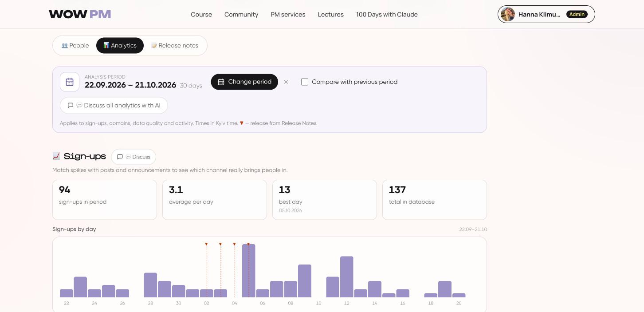The image size is (644, 312).
Task: Click the release marker on day 05 bar
Action: pyautogui.click(x=248, y=244)
